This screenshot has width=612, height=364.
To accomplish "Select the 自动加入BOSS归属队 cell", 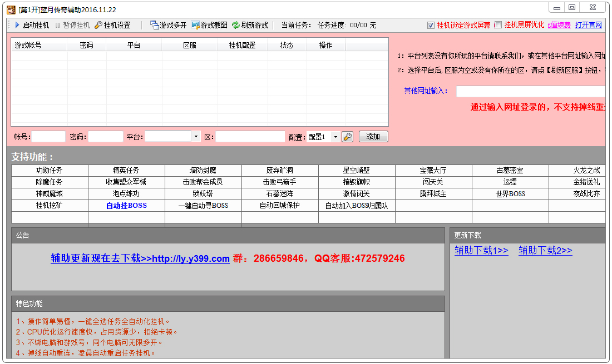I will pyautogui.click(x=357, y=206).
